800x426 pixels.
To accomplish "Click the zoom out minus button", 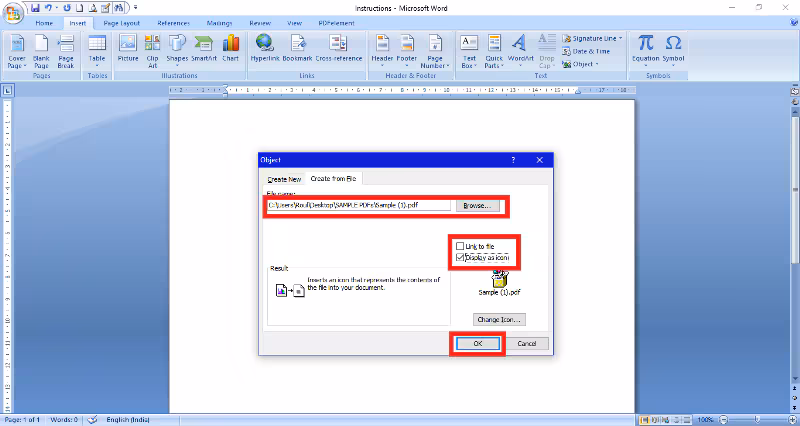I will (723, 420).
